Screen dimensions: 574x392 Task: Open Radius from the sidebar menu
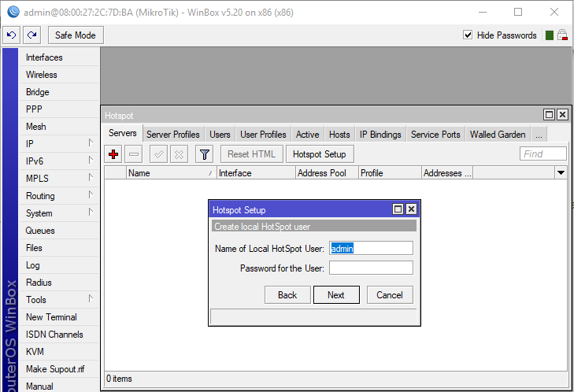[x=58, y=283]
